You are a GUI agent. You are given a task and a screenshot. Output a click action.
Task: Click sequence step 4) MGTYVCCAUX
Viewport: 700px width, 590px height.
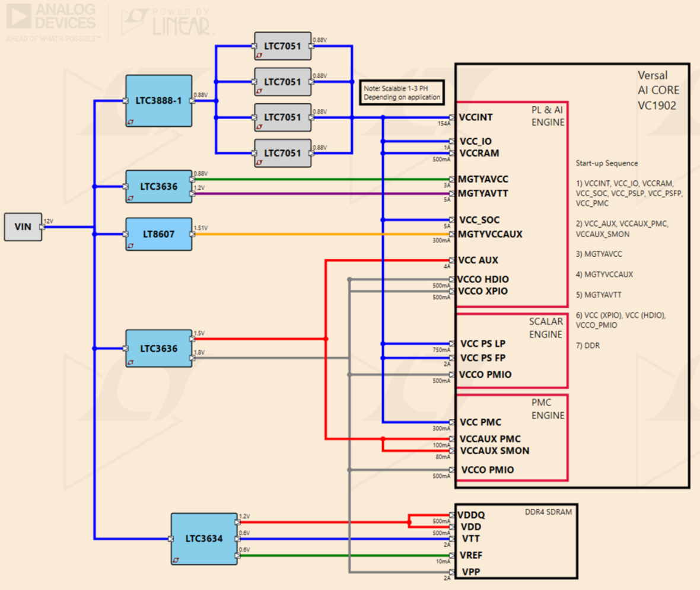point(604,275)
